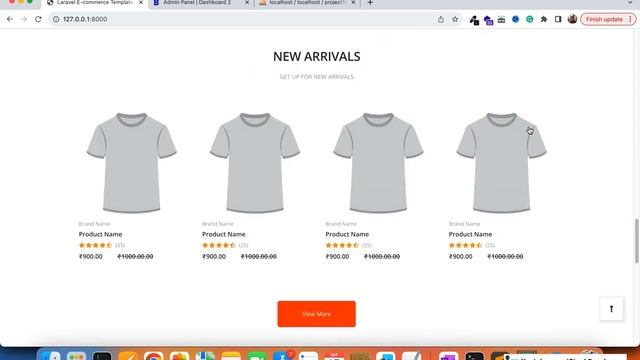Click the site info icon in address bar
The image size is (640, 360).
pyautogui.click(x=56, y=19)
